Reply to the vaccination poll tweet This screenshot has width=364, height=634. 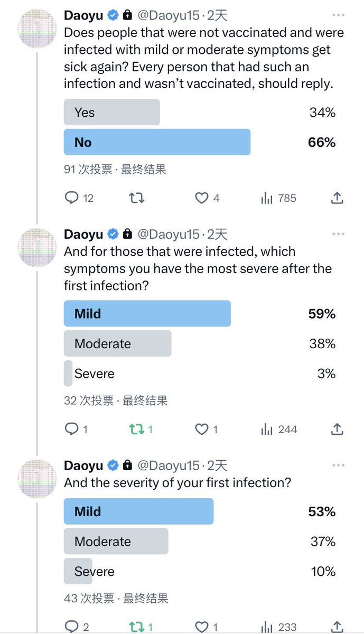(72, 198)
